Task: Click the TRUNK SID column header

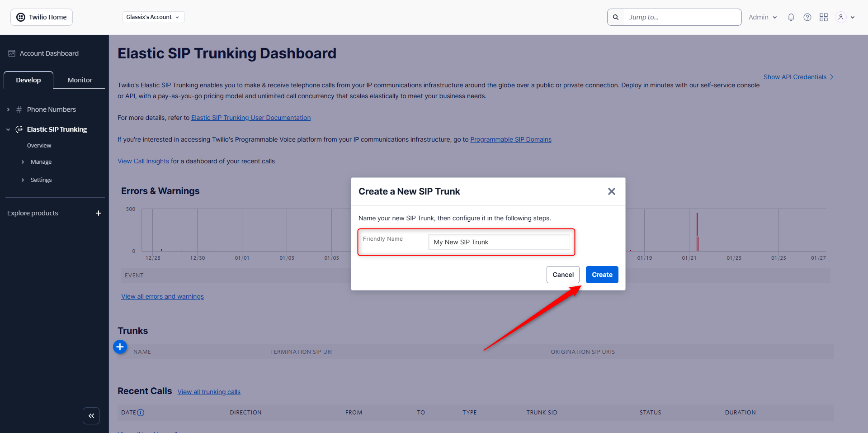Action: 542,413
